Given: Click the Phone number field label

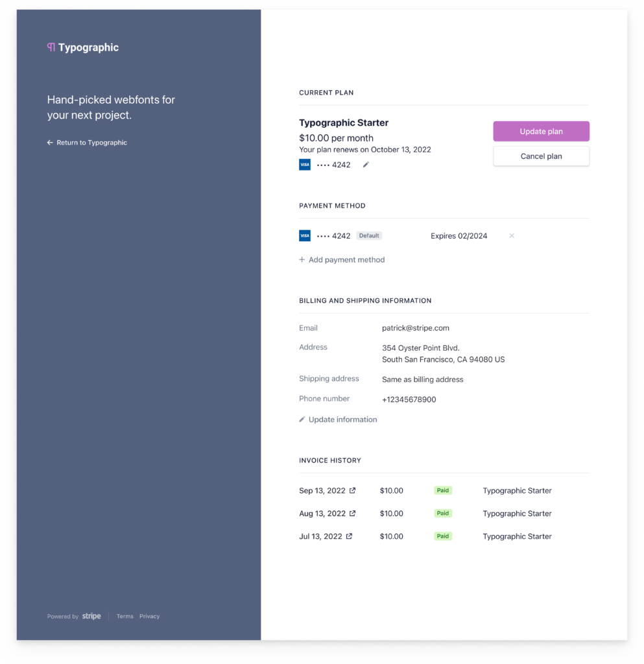Looking at the screenshot, I should tap(324, 399).
